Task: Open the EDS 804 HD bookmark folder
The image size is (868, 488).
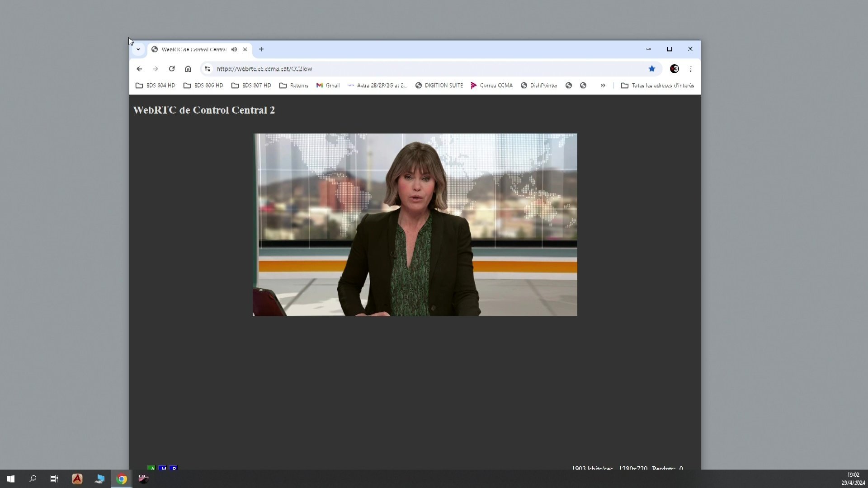Action: click(156, 85)
